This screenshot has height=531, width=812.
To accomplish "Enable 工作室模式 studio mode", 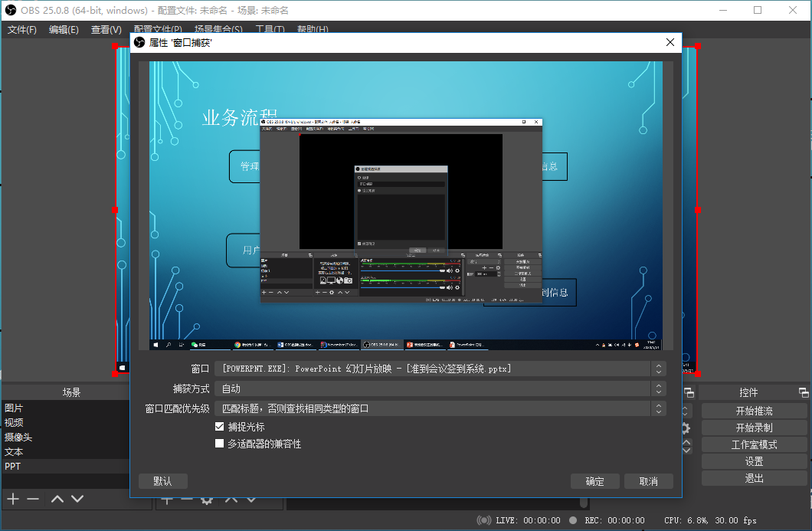I will click(x=754, y=444).
